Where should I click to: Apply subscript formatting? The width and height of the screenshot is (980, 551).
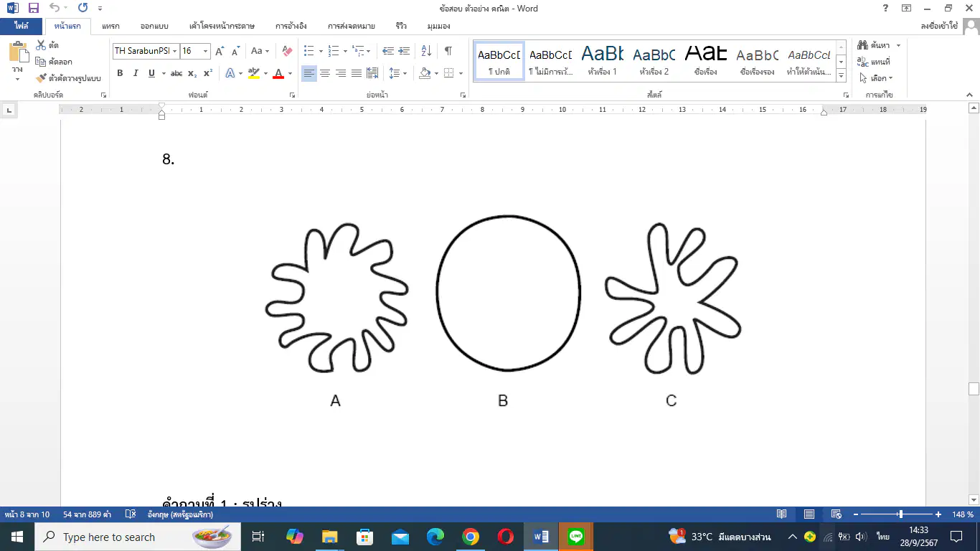pos(192,73)
